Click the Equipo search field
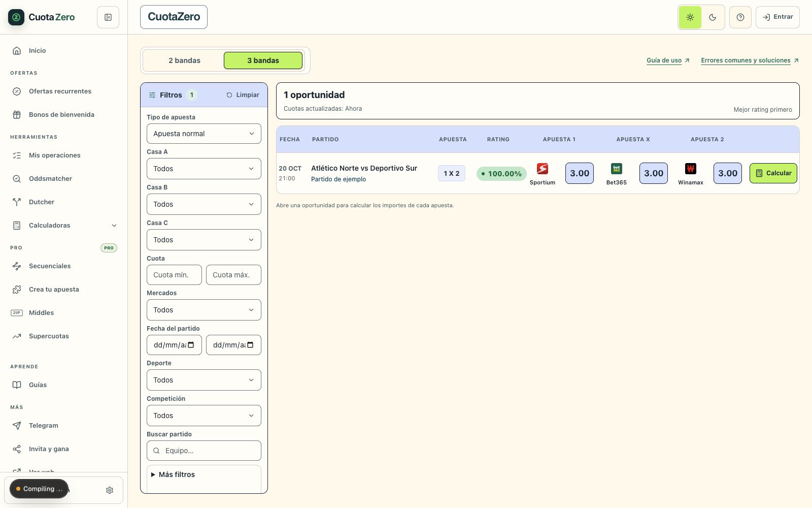 [x=204, y=451]
